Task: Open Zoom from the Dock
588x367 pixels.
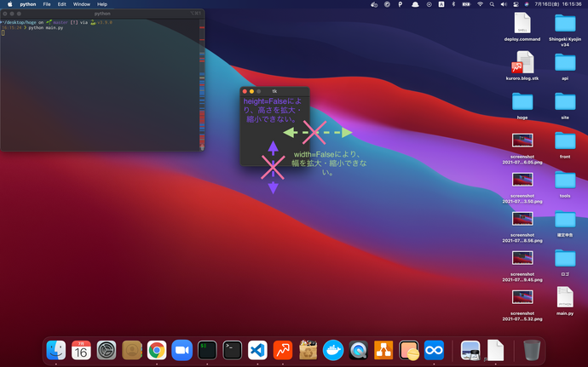Action: (x=182, y=350)
